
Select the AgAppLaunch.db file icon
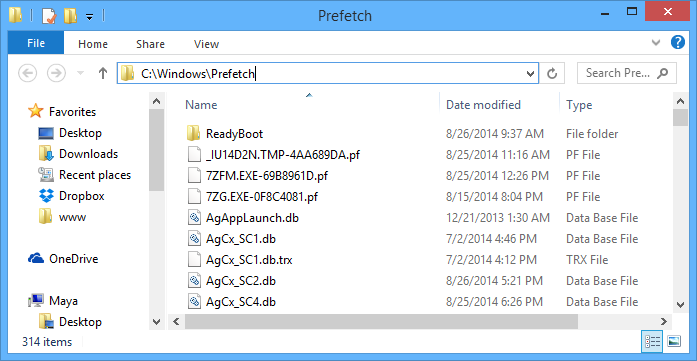click(194, 218)
